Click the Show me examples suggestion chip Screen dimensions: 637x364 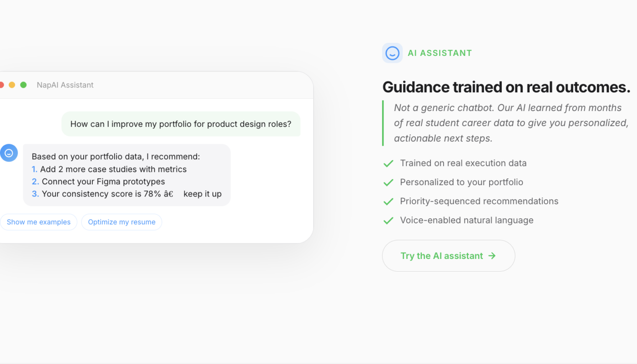click(x=39, y=222)
